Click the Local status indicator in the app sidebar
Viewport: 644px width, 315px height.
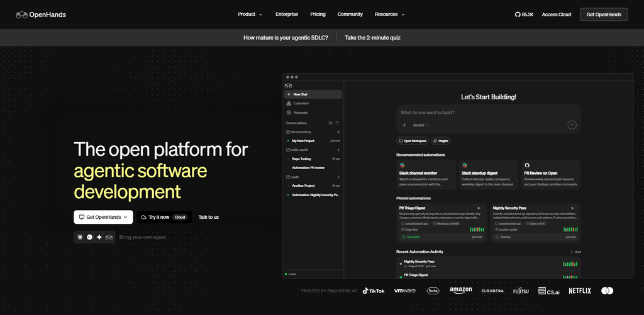pos(290,274)
